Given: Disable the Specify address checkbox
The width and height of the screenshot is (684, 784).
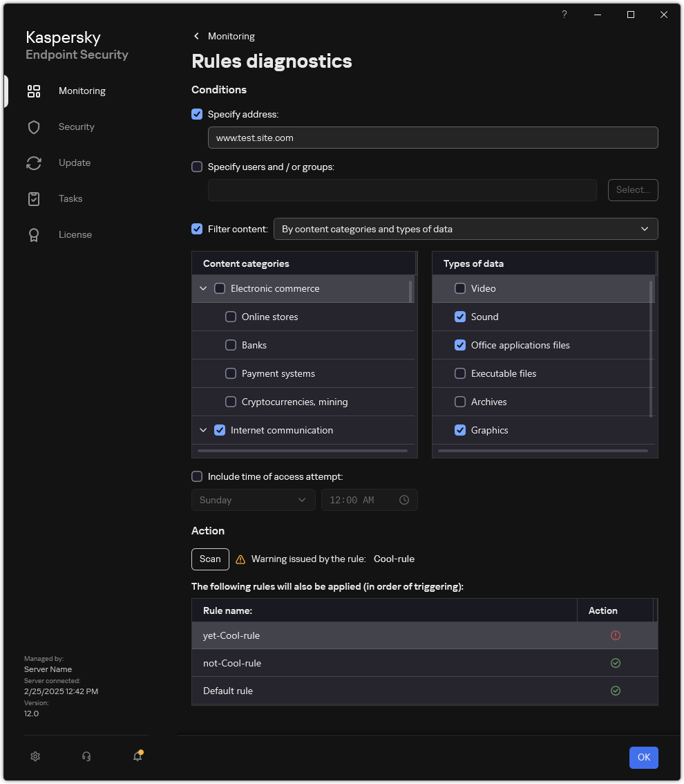Looking at the screenshot, I should point(197,114).
